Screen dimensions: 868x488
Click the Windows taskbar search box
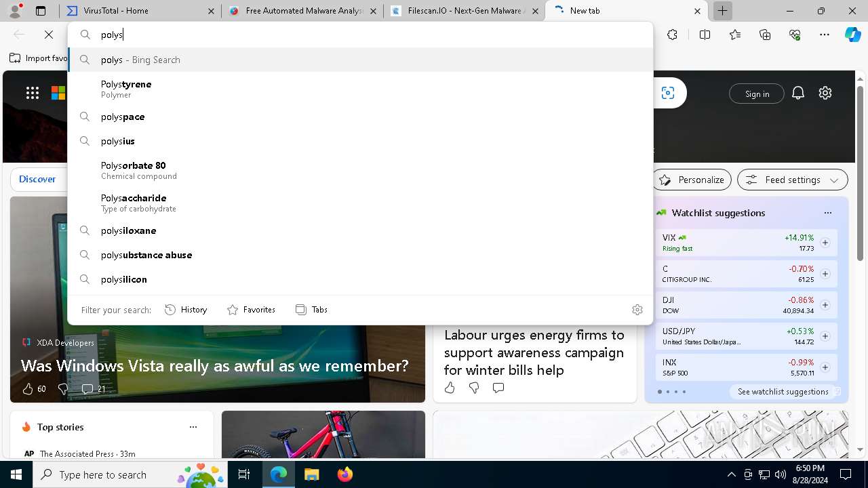coord(130,474)
